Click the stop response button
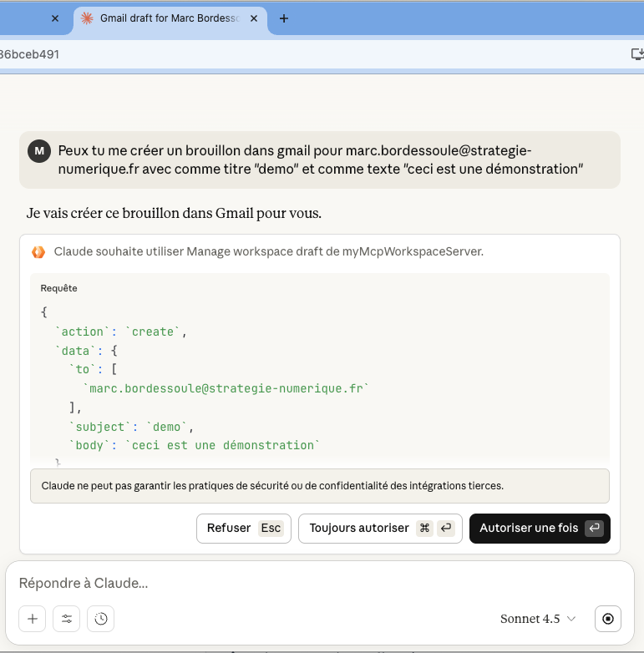 607,619
